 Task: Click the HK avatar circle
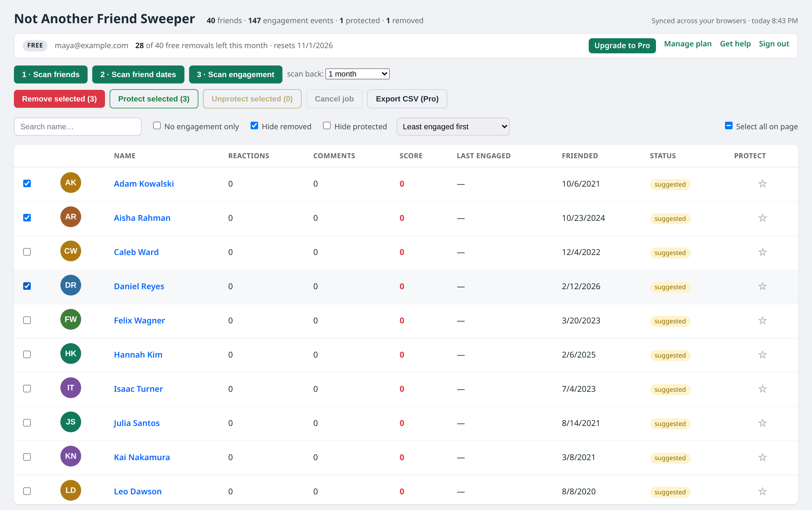coord(70,354)
